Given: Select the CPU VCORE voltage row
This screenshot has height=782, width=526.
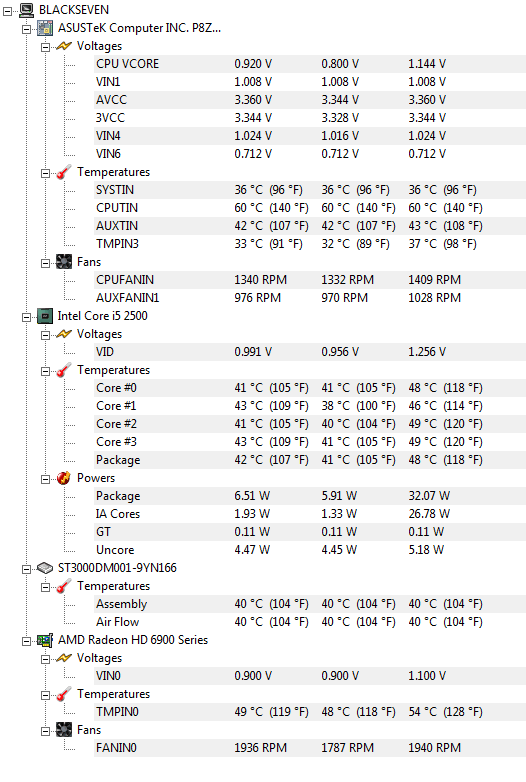Looking at the screenshot, I should (310, 64).
